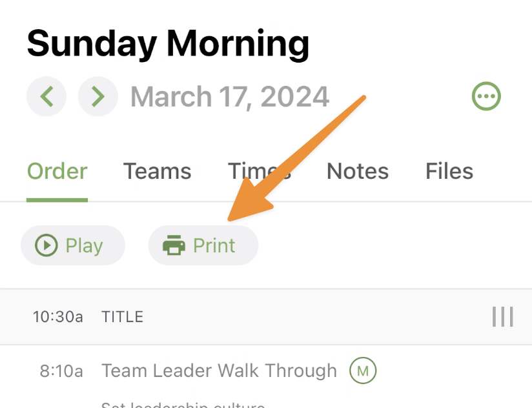
Task: Switch to the Order tab
Action: tap(57, 171)
